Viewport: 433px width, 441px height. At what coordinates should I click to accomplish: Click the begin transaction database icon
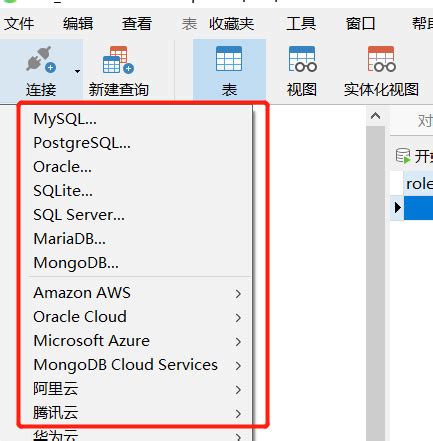point(403,156)
